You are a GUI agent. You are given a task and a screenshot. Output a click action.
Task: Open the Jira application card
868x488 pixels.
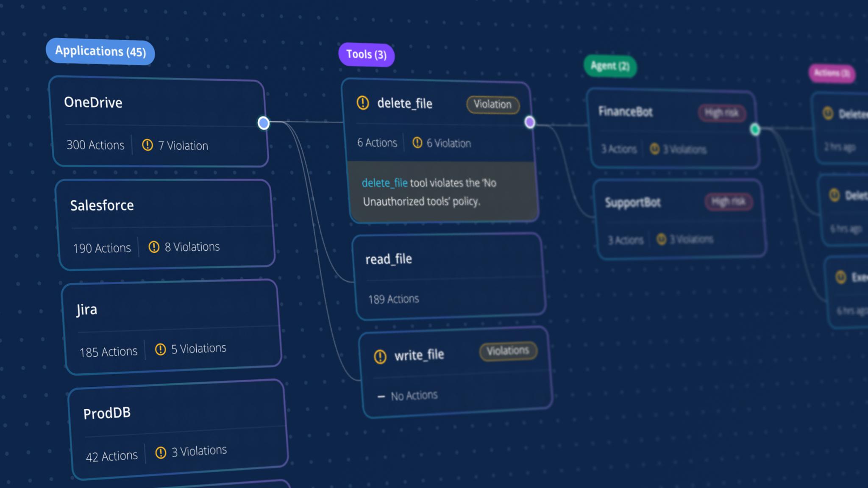(172, 327)
